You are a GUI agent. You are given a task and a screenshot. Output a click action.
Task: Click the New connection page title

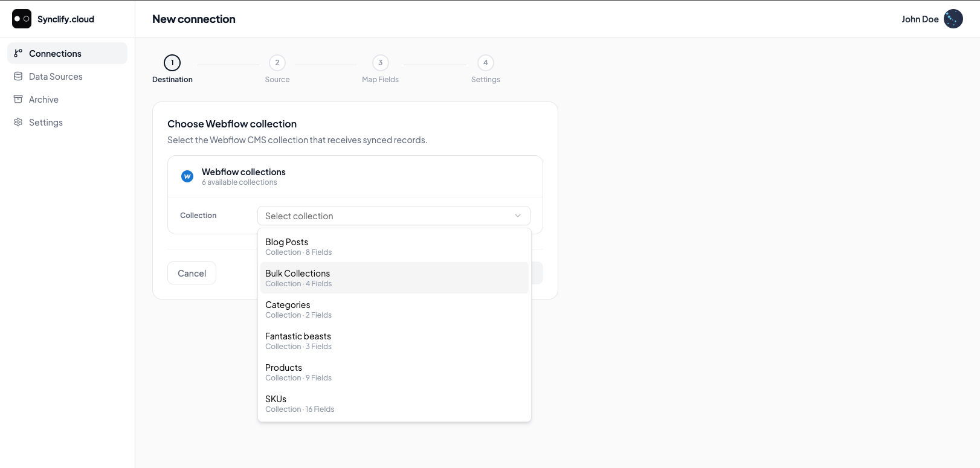[194, 19]
